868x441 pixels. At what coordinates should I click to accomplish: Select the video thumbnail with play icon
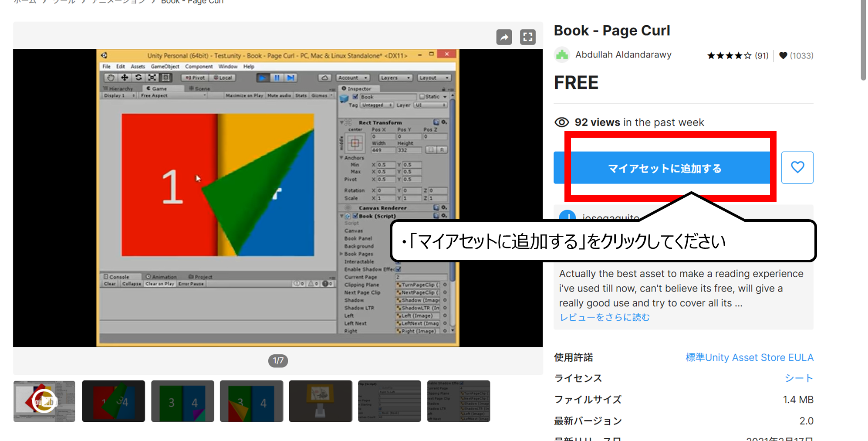(44, 401)
